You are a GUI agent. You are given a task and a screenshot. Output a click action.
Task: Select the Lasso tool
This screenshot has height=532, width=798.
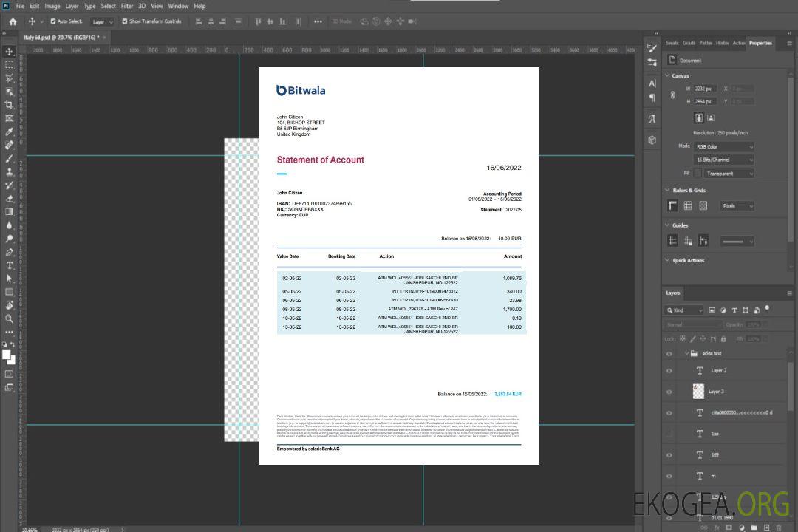(9, 78)
